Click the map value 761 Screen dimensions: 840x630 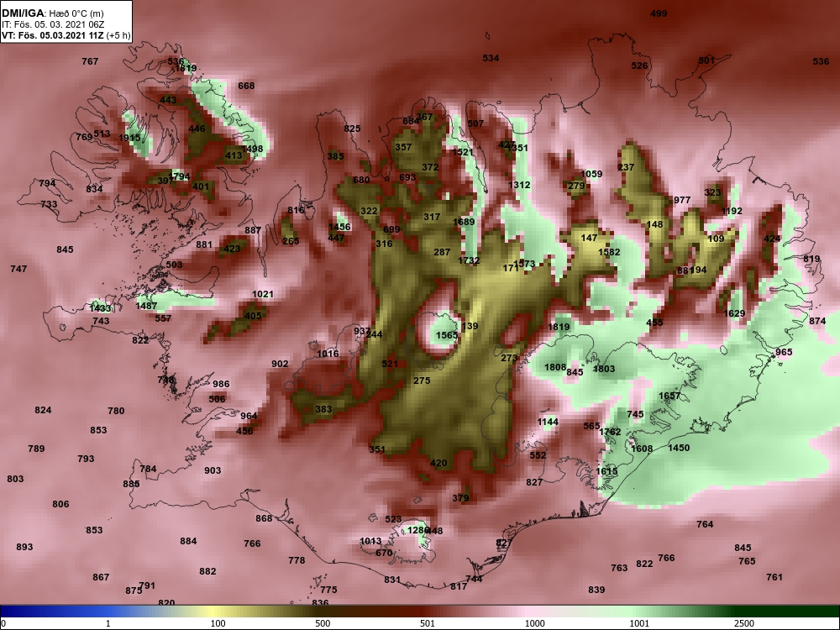point(774,577)
